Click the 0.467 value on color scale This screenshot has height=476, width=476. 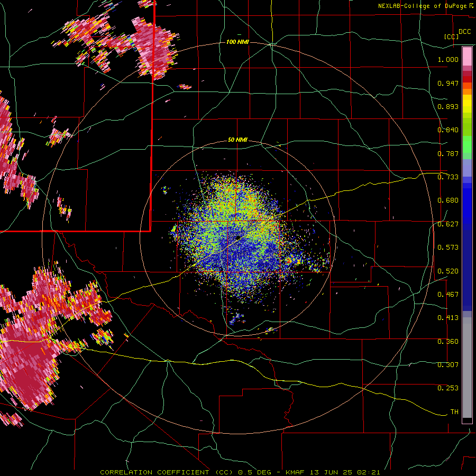448,295
